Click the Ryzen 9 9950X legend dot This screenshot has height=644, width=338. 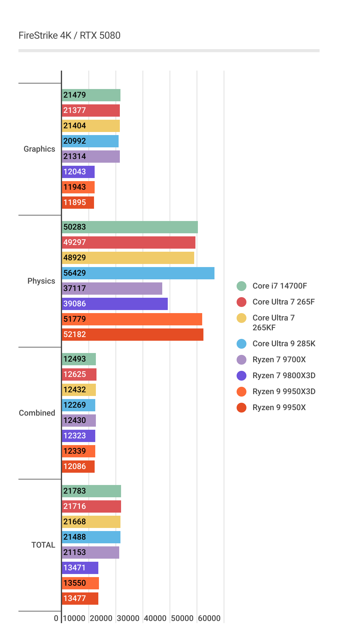click(242, 407)
